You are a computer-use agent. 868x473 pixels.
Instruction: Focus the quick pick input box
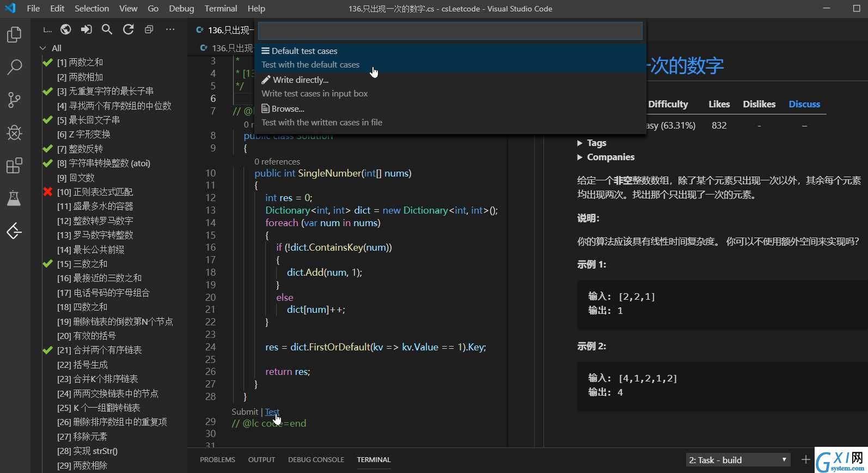(450, 31)
